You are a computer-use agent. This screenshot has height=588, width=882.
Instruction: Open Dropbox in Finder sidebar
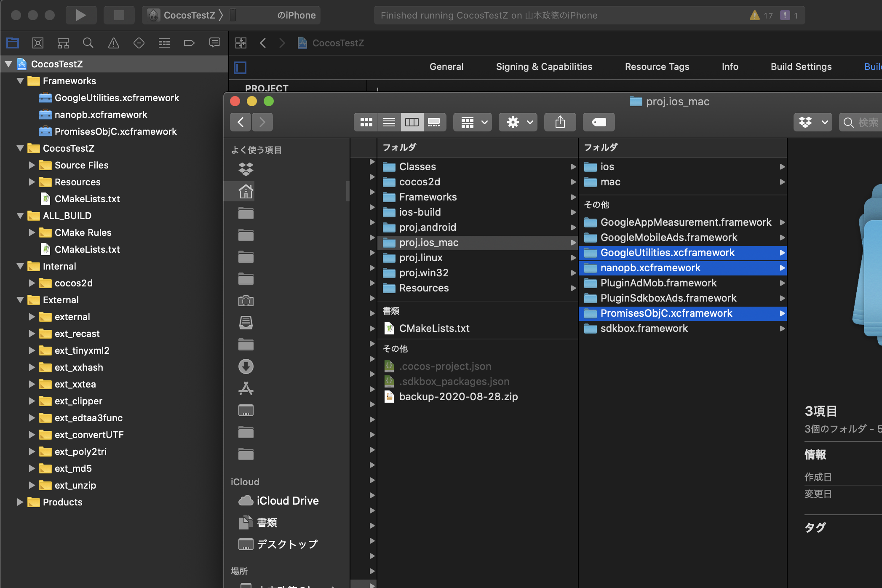click(246, 169)
